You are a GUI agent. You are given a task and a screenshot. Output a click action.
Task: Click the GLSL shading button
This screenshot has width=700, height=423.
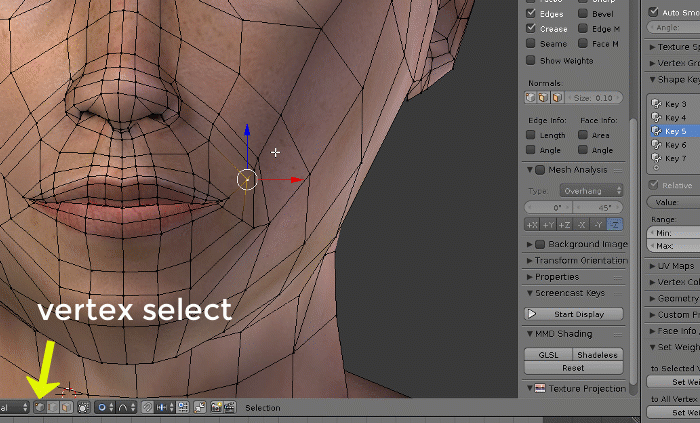(x=548, y=355)
